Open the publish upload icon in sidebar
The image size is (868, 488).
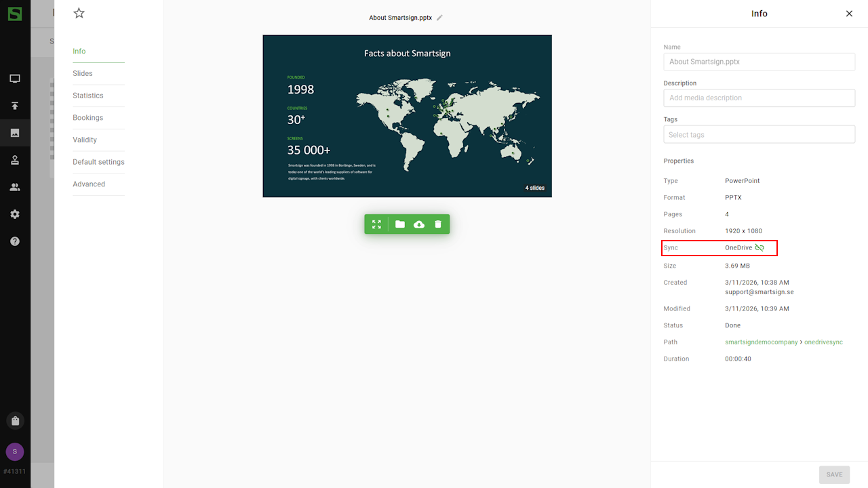15,106
